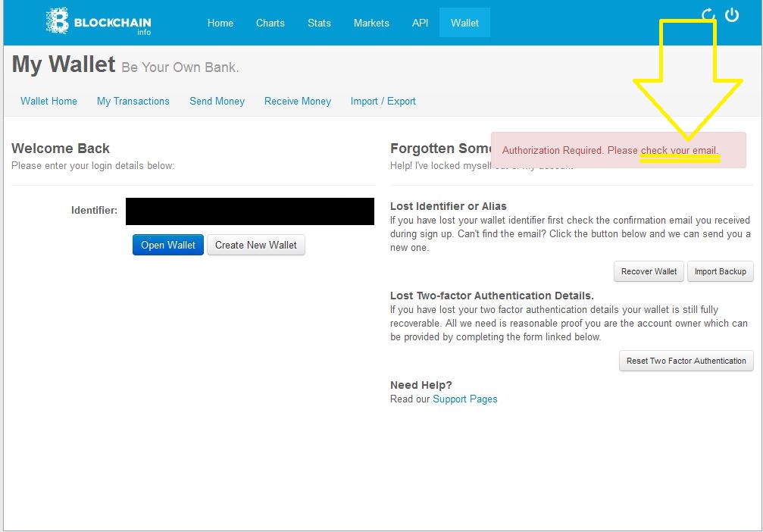Switch to the Send Money tab

tap(217, 101)
